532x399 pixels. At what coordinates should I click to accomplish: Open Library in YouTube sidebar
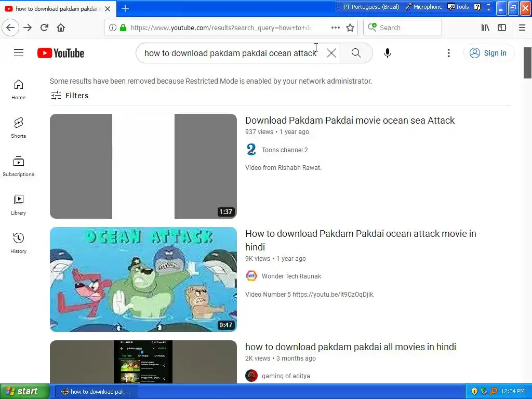(18, 205)
